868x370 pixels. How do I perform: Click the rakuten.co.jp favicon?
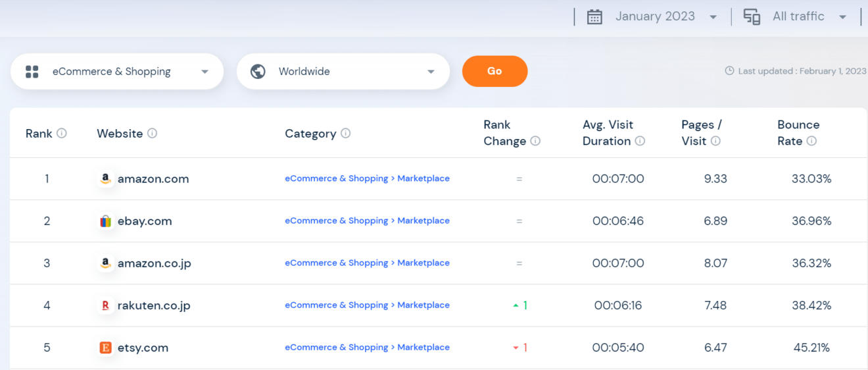coord(105,305)
